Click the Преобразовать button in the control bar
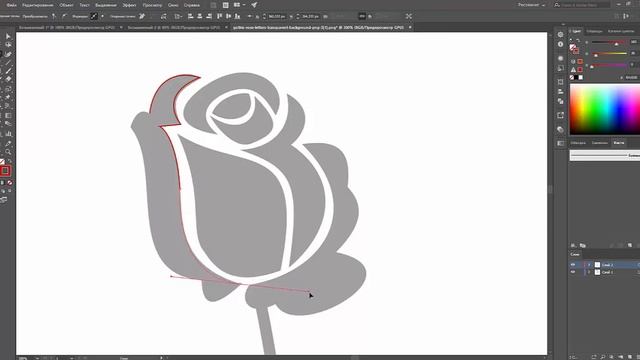Viewport: 640px width, 360px height. (35, 16)
